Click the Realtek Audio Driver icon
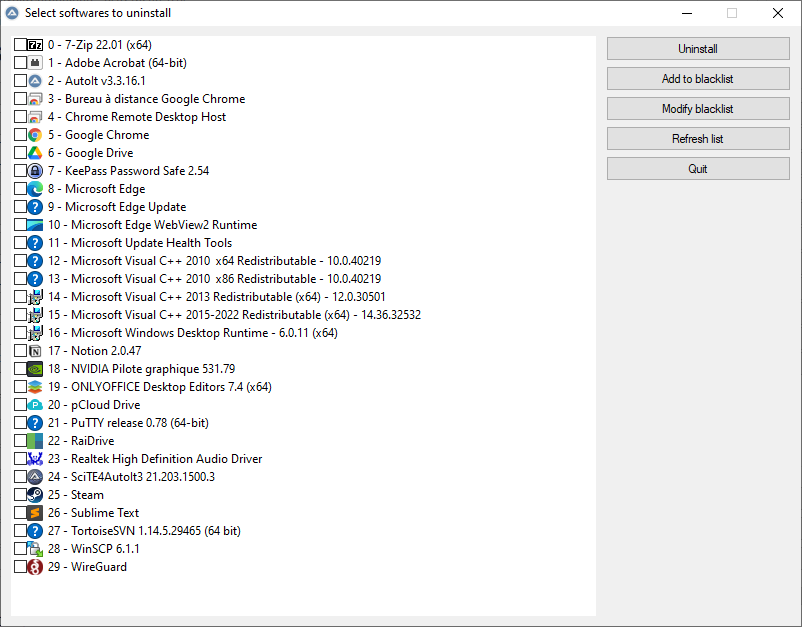802x627 pixels. (35, 459)
